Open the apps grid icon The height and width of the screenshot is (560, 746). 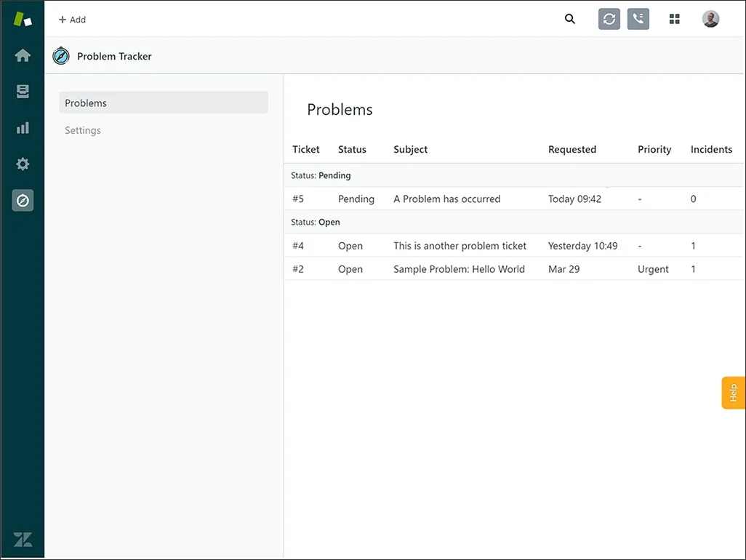[674, 19]
